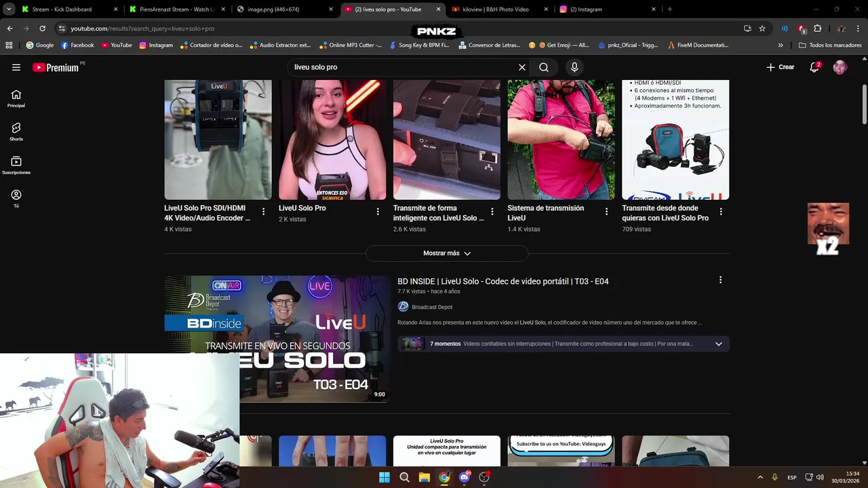Open Discord from the taskbar

click(464, 477)
